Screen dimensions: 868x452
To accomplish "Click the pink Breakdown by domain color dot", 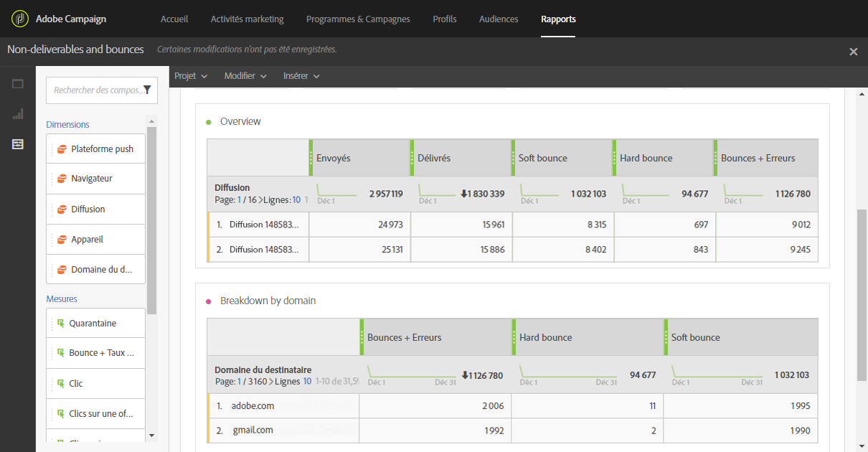I will pos(209,301).
